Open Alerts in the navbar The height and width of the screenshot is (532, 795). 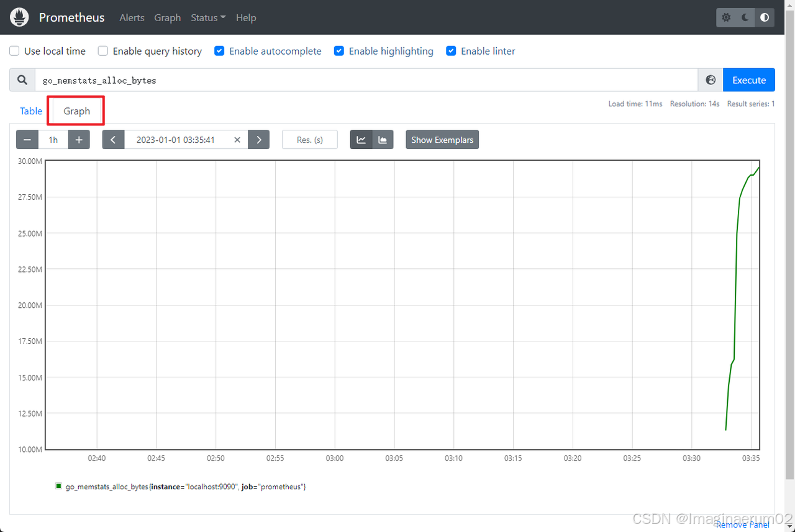point(132,17)
